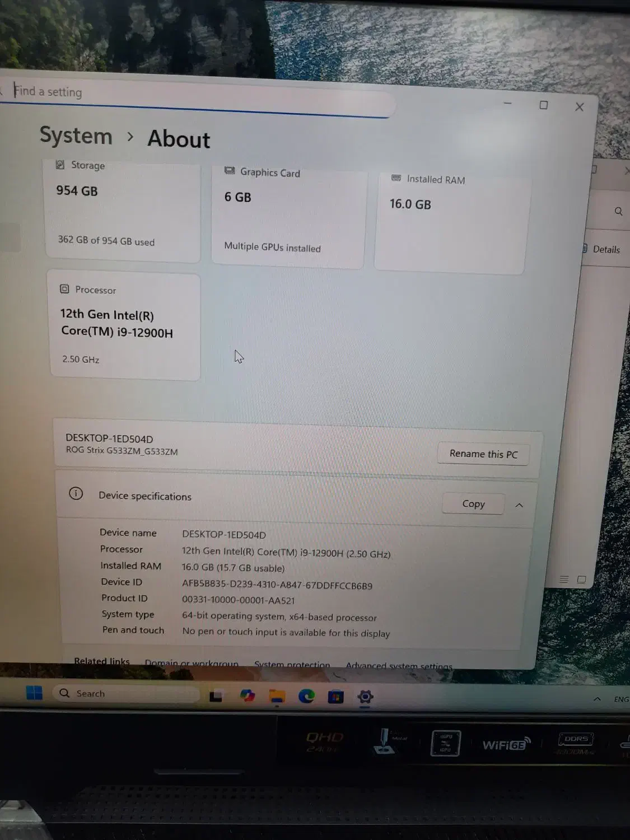The image size is (630, 840).
Task: Click the ENG language indicator
Action: [x=621, y=699]
